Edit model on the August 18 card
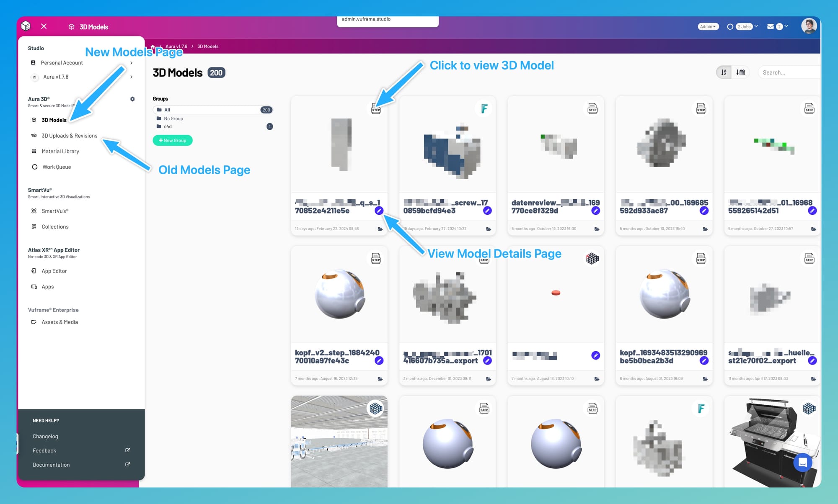Image resolution: width=838 pixels, height=504 pixels. click(x=595, y=355)
